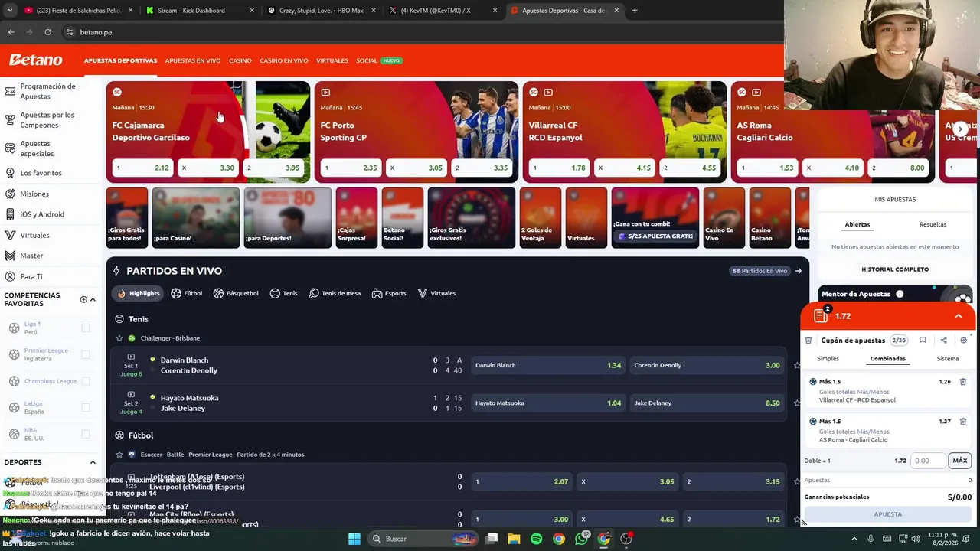The height and width of the screenshot is (551, 980).
Task: Go back to previous page in Chrome
Action: (x=11, y=32)
